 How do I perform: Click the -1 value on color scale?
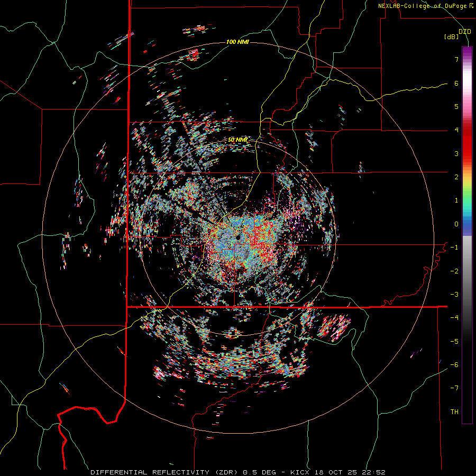[454, 248]
